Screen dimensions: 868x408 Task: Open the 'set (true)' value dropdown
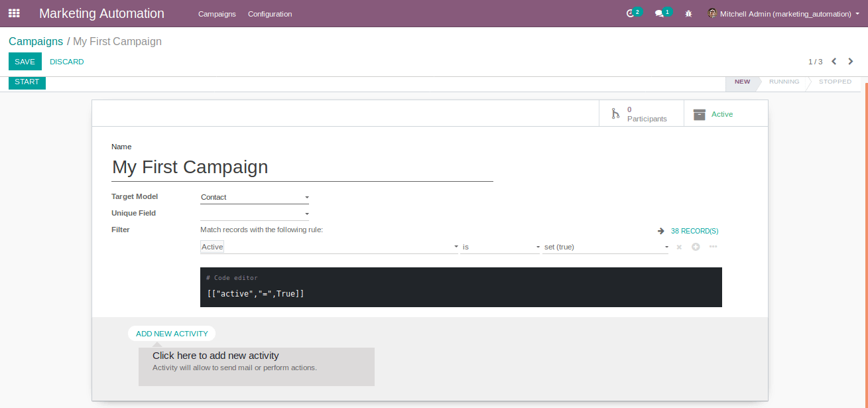pyautogui.click(x=606, y=247)
